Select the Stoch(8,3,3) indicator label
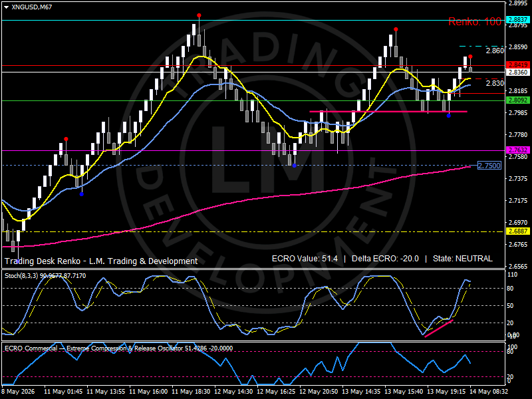 (45, 276)
